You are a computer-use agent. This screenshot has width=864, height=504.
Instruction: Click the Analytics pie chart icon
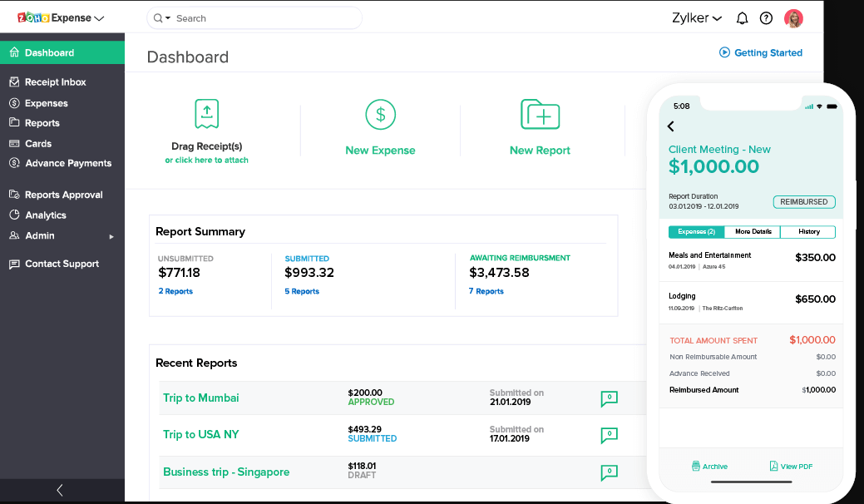point(14,215)
